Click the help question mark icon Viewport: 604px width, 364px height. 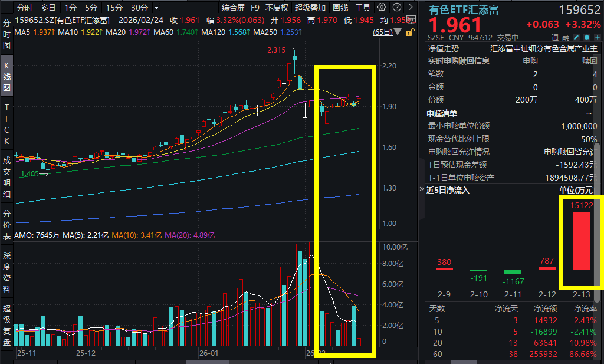tap(397, 7)
